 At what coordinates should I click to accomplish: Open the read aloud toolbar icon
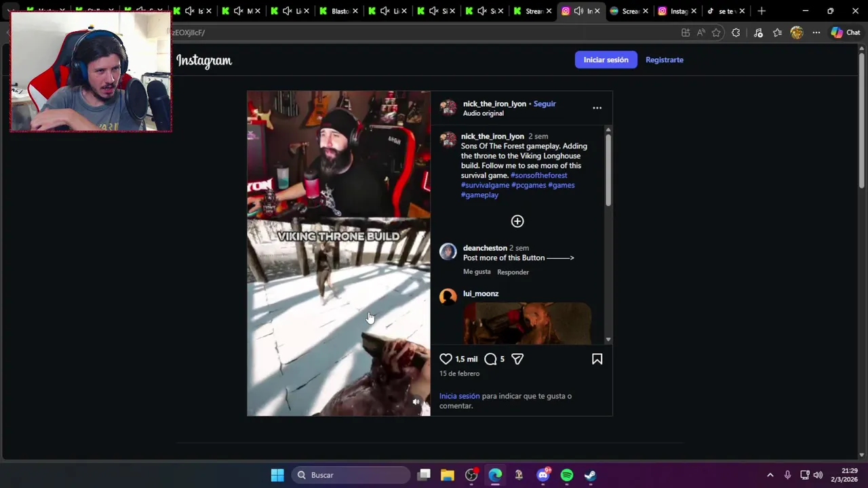701,33
